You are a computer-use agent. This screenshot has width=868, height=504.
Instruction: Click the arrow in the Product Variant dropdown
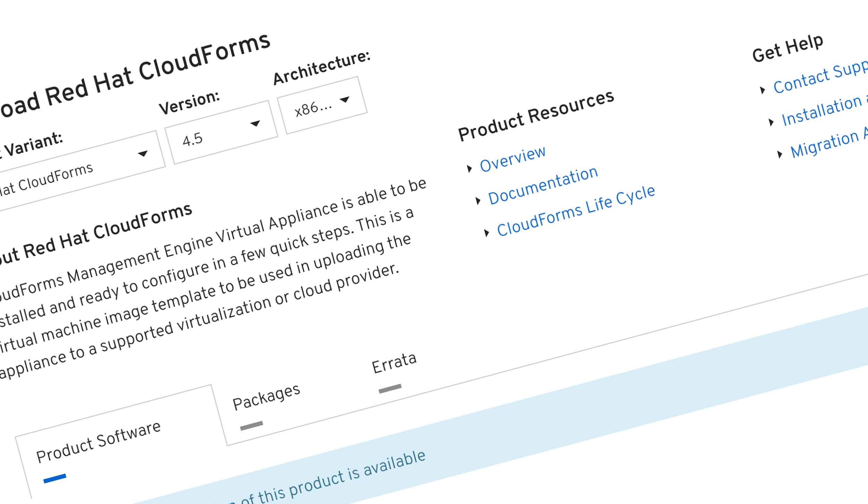[143, 153]
